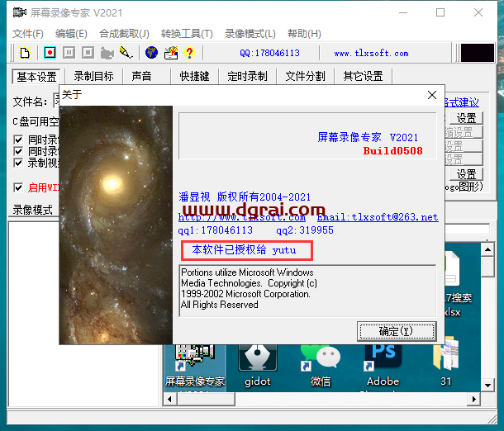
Task: Toggle the red 启用 checkbox
Action: point(18,187)
